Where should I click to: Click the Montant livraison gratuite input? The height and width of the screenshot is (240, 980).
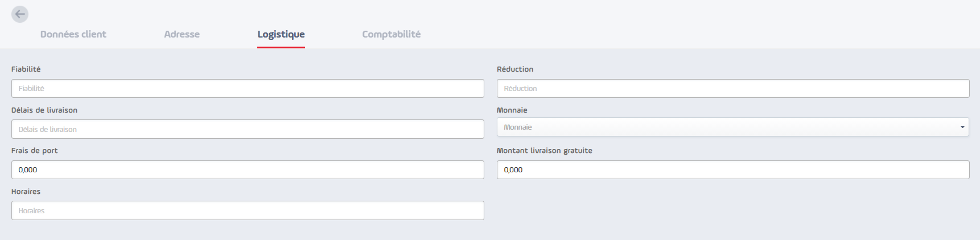tap(733, 169)
